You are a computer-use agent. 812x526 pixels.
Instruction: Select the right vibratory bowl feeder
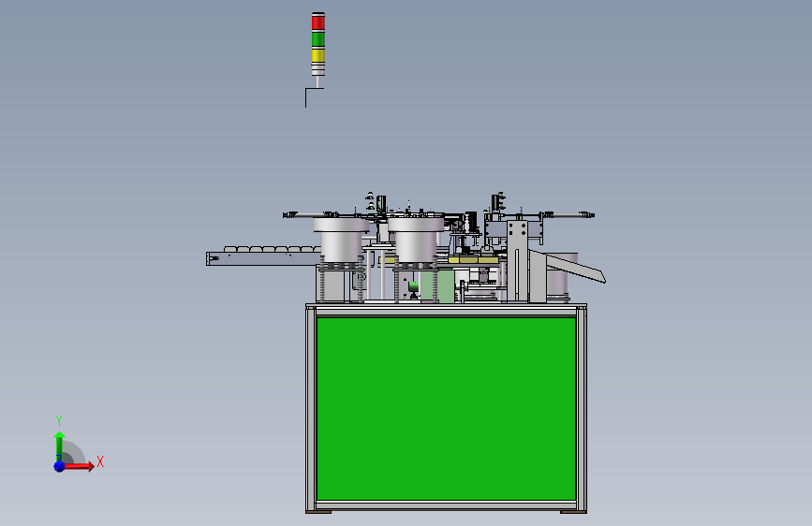click(415, 239)
